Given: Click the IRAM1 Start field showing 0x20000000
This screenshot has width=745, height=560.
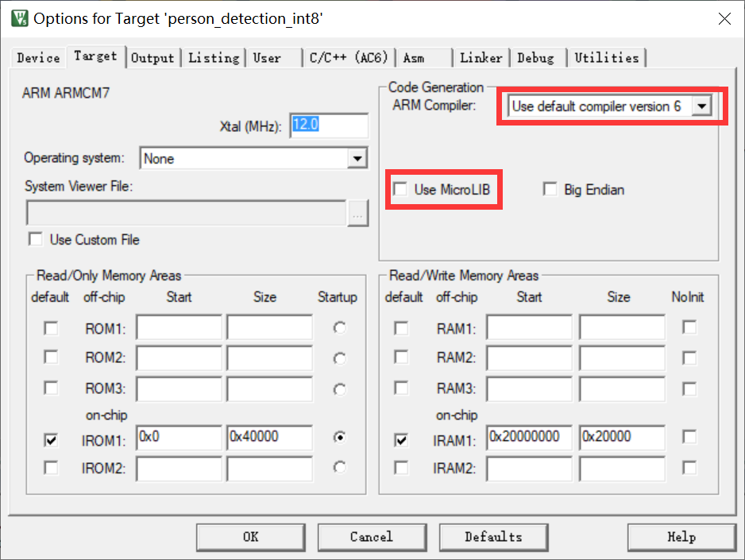Looking at the screenshot, I should tap(530, 438).
